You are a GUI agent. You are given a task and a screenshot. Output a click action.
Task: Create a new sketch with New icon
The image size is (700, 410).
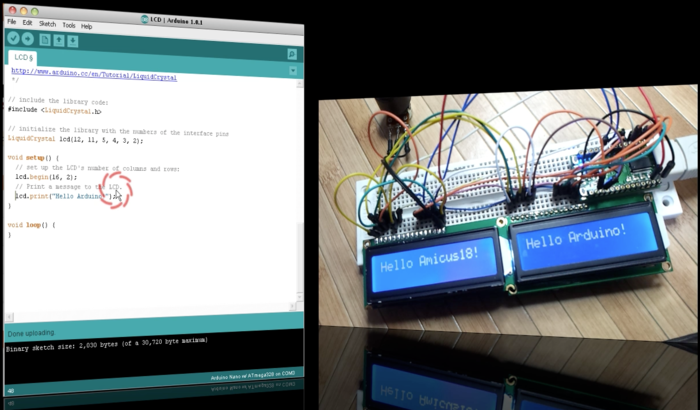[45, 40]
